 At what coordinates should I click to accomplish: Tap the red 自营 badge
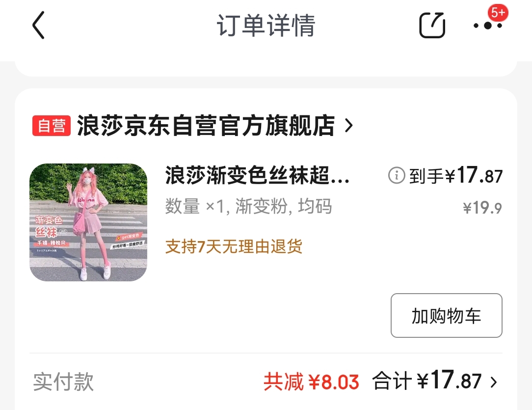click(x=51, y=126)
